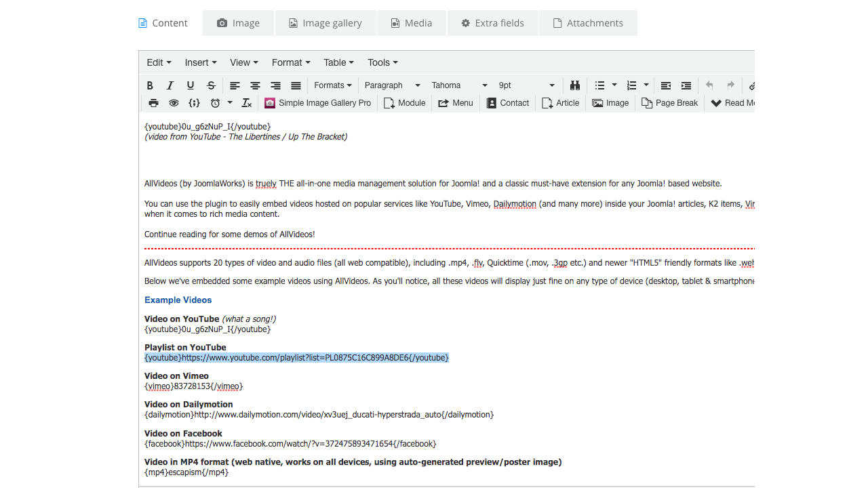Toggle underline formatting
868x488 pixels.
click(191, 85)
